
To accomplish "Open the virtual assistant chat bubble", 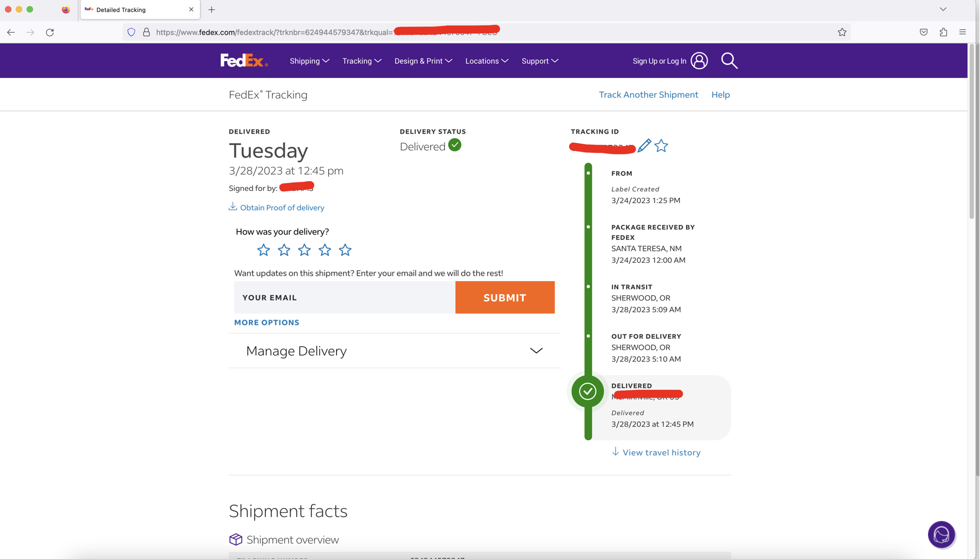I will (942, 535).
